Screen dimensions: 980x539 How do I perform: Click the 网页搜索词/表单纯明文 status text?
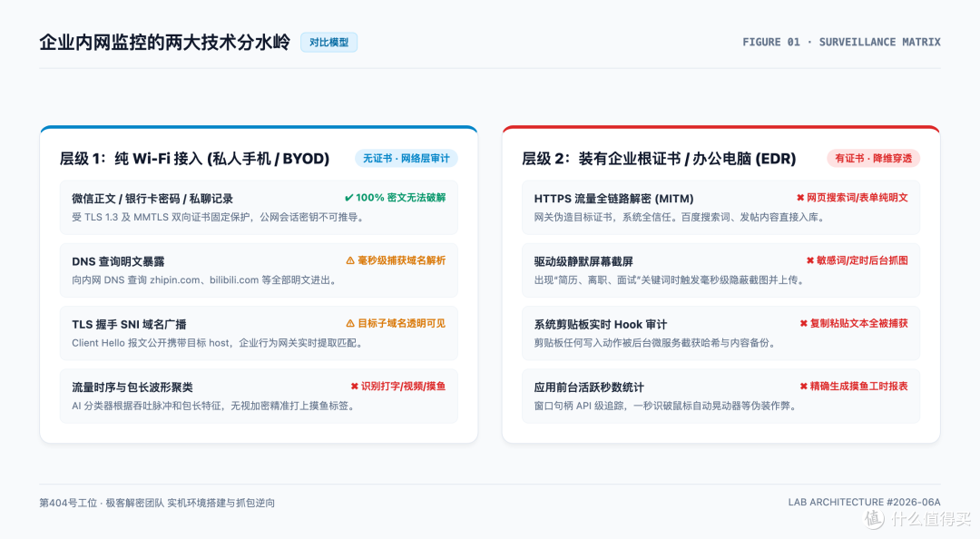pyautogui.click(x=857, y=198)
